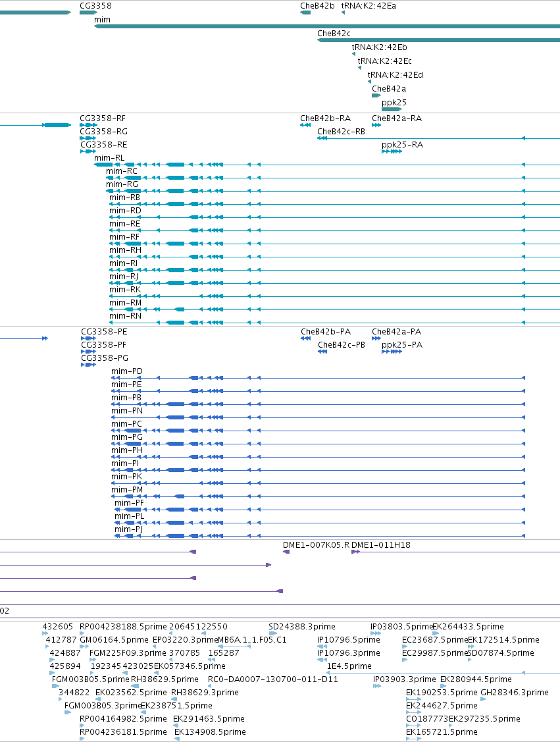This screenshot has height=742, width=560.
Task: Select the CG3358 gene feature label
Action: [x=95, y=6]
